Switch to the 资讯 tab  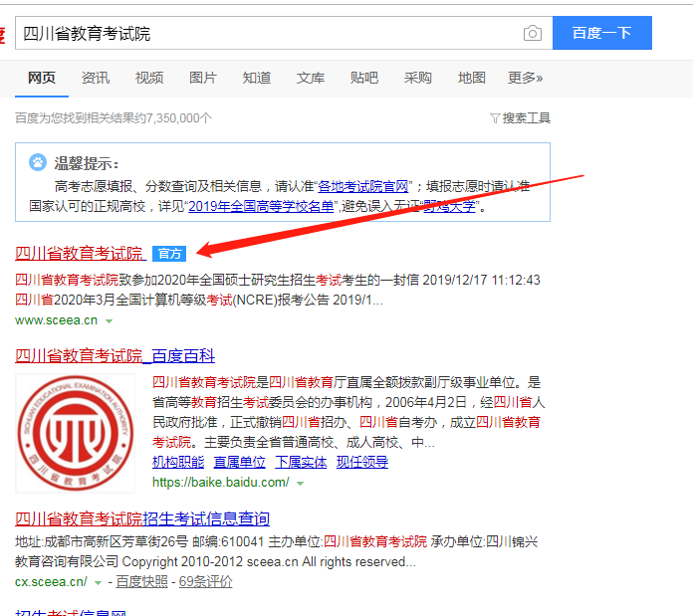96,78
